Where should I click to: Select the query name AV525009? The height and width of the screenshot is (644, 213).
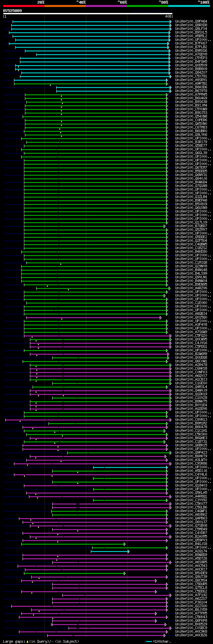tap(13, 11)
